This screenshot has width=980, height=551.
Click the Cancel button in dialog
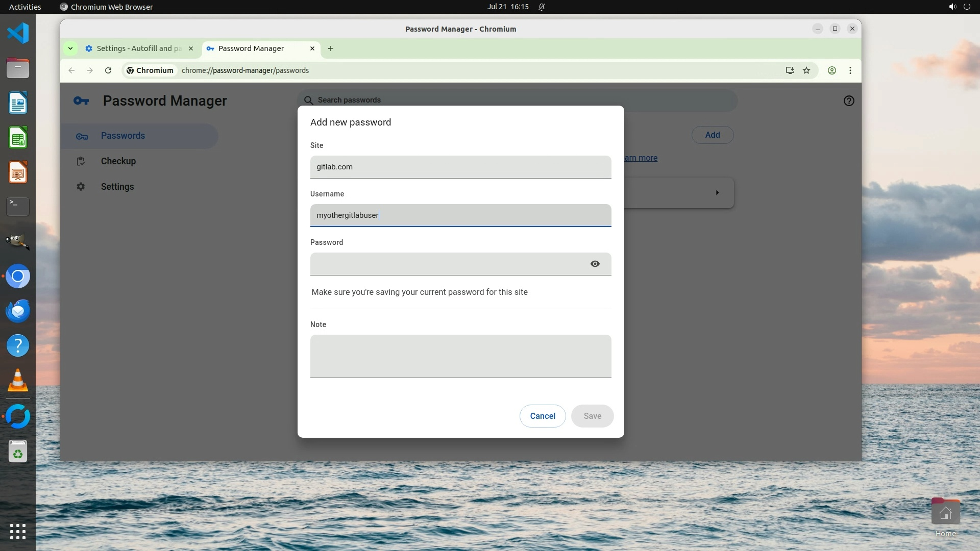tap(542, 416)
